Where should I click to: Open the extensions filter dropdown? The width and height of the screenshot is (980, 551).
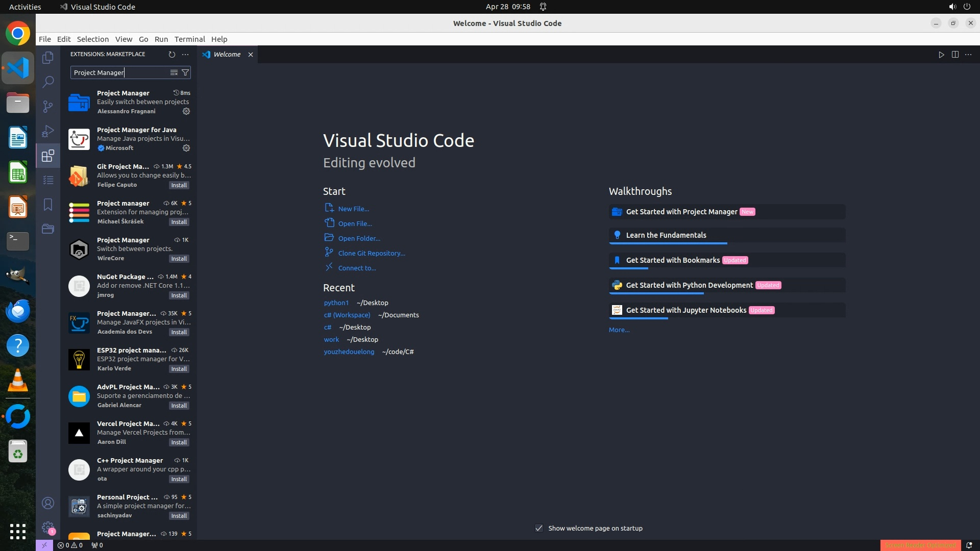click(185, 72)
